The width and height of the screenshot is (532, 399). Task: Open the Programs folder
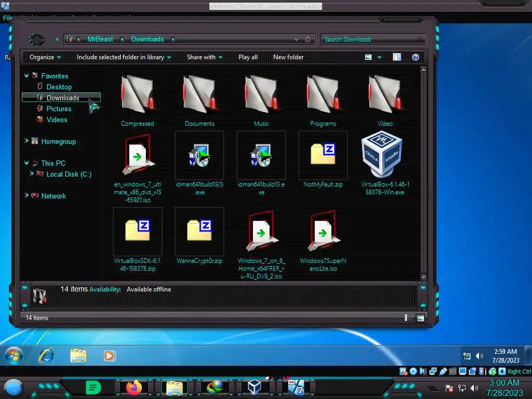point(323,100)
